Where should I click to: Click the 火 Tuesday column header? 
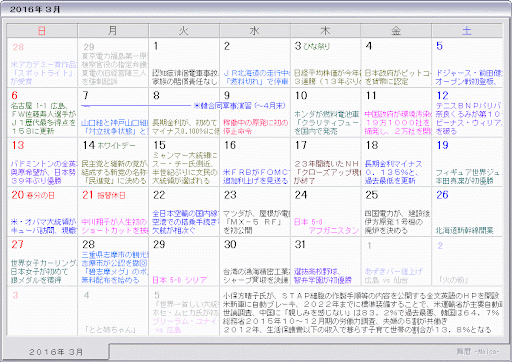184,31
